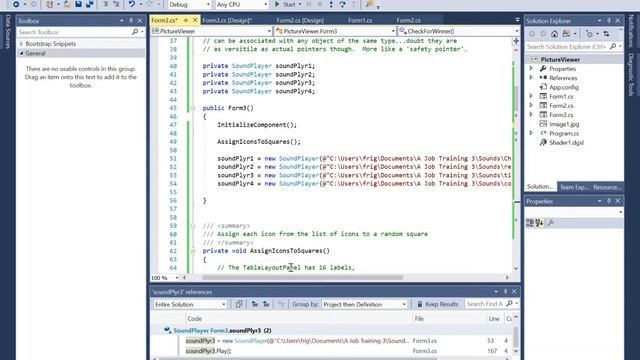Select App.config in Solution Explorer
The image size is (640, 360).
tap(563, 87)
